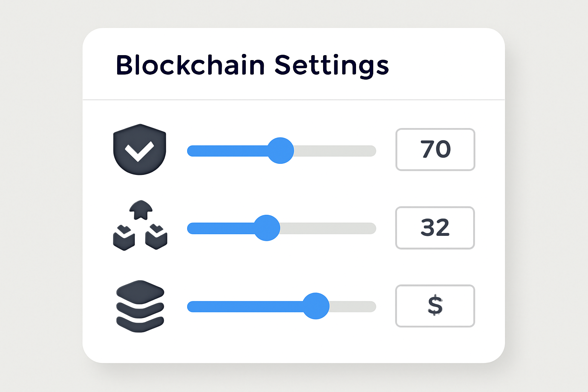The width and height of the screenshot is (588, 392).
Task: Click the cubes with upward arrow icon
Action: [140, 226]
